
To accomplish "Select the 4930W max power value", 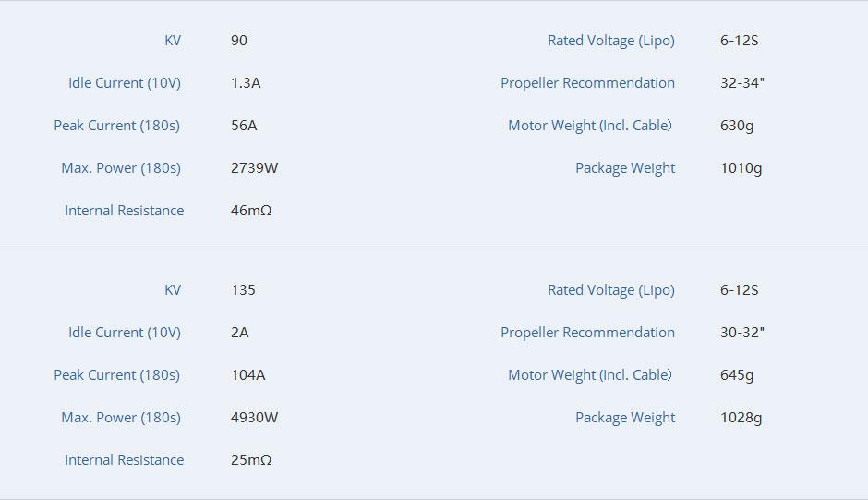I will (254, 418).
